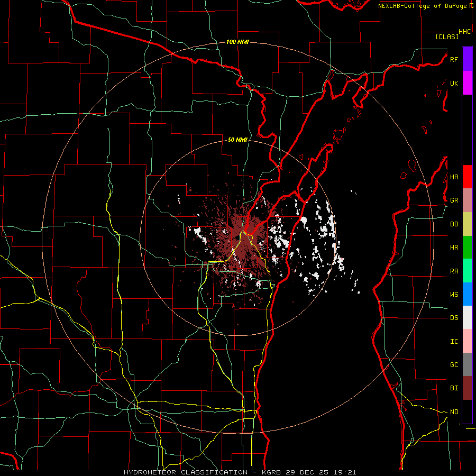Click the RF purple legend swatch
476x476 pixels.
coord(467,59)
